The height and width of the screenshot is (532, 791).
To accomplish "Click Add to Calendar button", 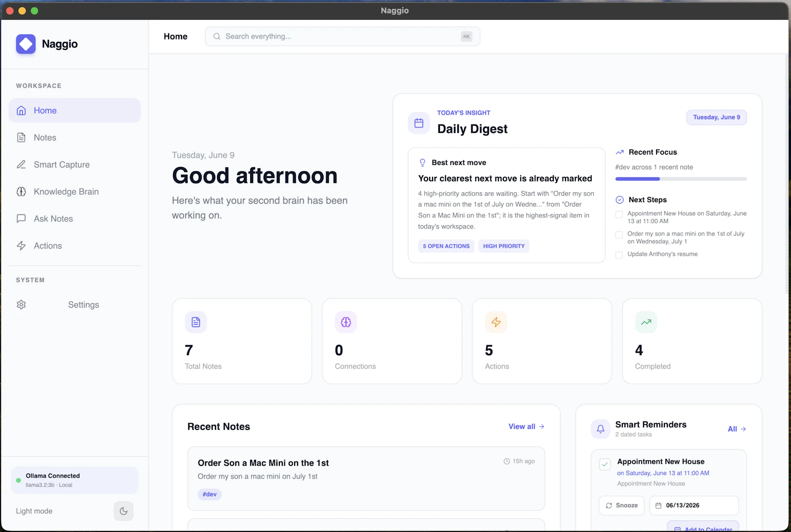I will [x=703, y=527].
